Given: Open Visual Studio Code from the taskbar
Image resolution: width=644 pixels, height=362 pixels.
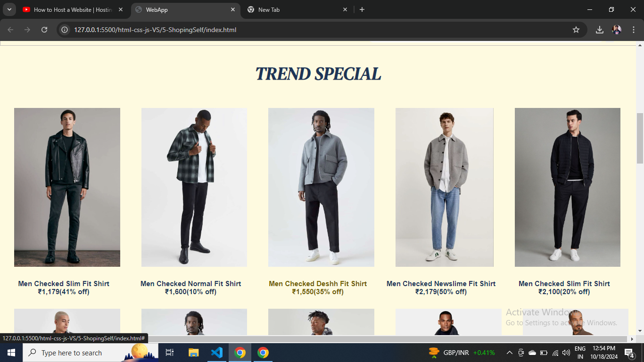Looking at the screenshot, I should [217, 353].
